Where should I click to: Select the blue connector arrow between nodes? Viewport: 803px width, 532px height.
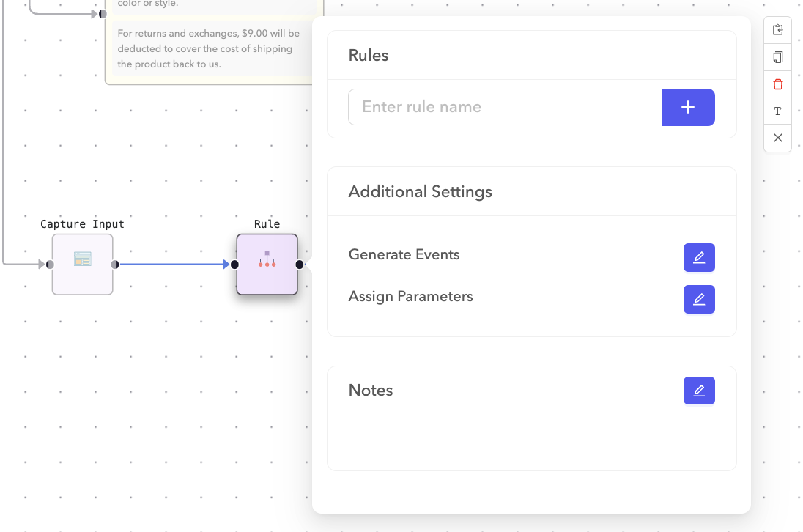[172, 265]
